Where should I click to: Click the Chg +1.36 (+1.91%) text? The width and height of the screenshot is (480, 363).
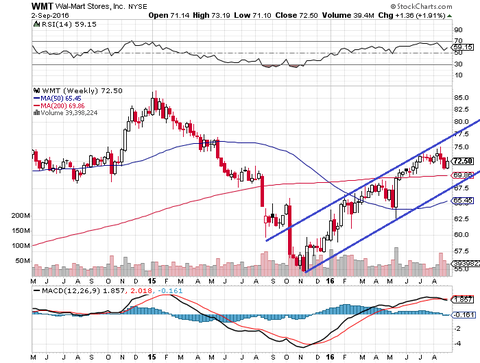[x=412, y=15]
